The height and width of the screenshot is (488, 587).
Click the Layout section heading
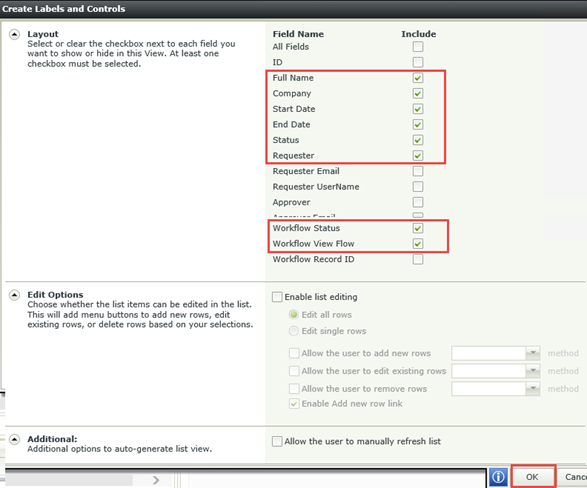coord(43,34)
